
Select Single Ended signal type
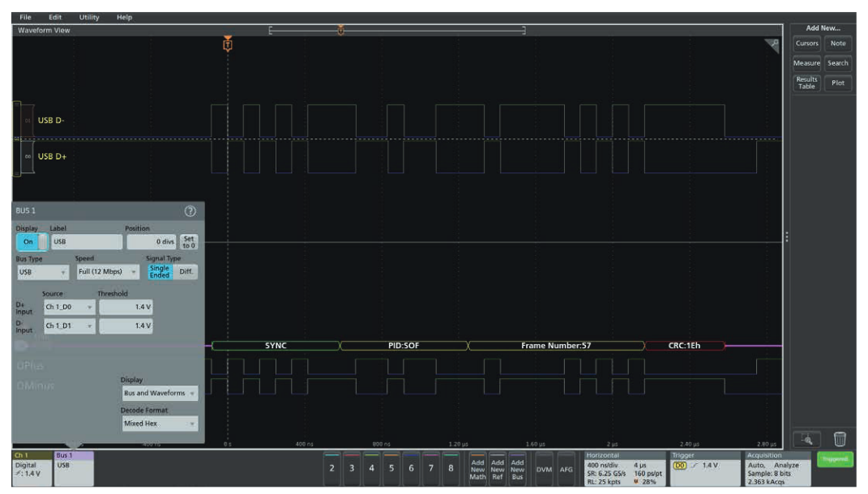[x=160, y=272]
